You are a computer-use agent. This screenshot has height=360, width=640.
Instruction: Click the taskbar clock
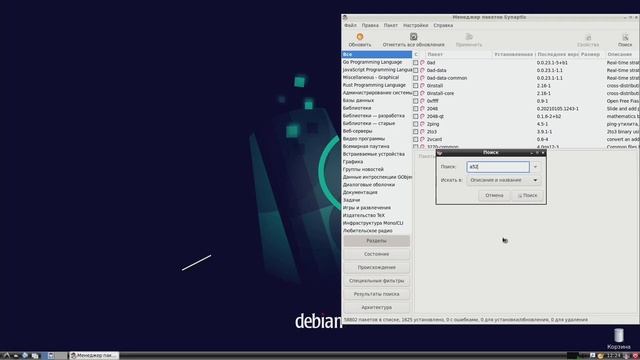[x=613, y=356]
